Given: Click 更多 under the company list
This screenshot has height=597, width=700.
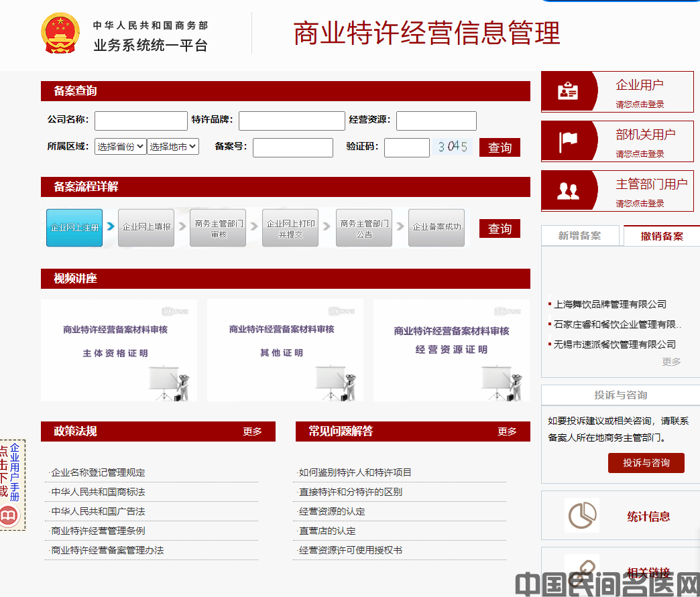Looking at the screenshot, I should click(x=671, y=361).
